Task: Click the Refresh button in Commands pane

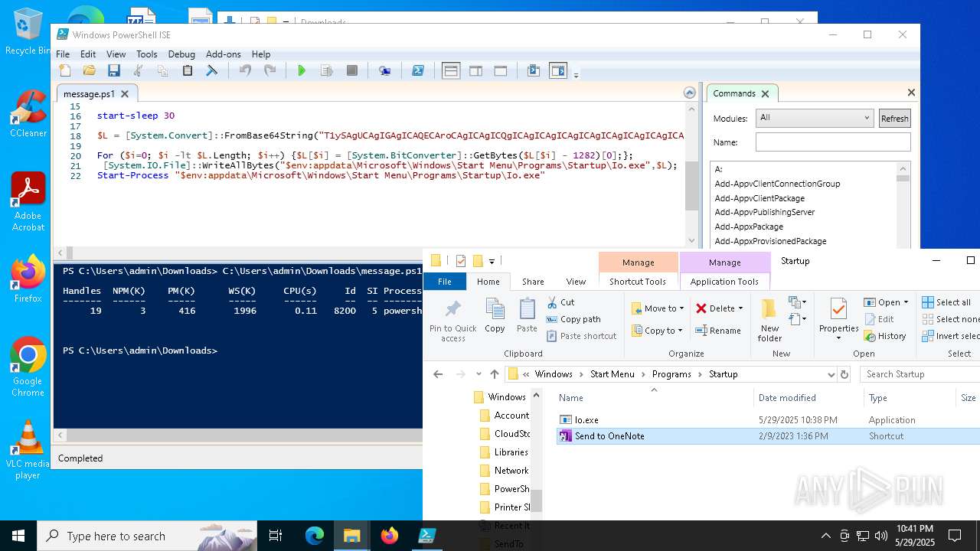Action: pos(894,118)
